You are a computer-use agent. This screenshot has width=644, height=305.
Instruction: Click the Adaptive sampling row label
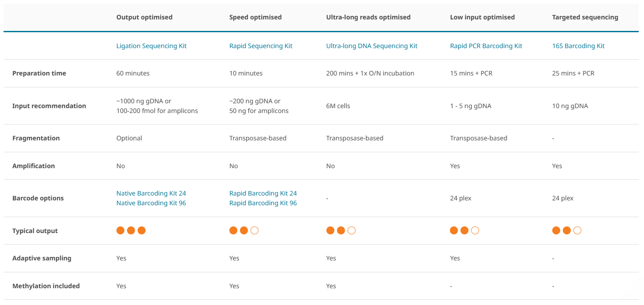41,258
